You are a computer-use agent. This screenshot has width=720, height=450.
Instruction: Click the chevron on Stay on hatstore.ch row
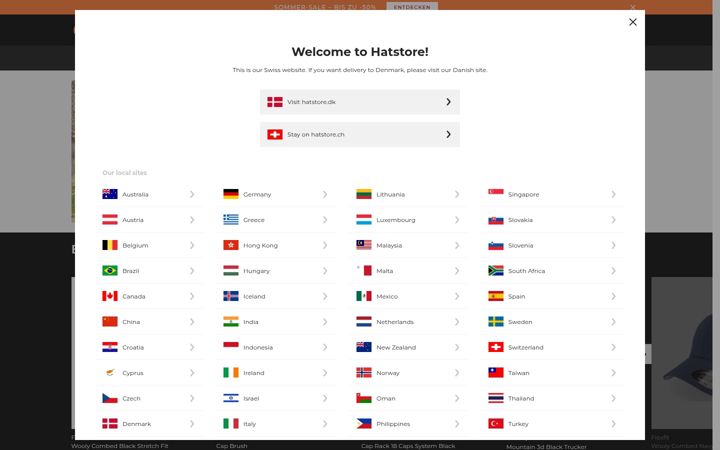(449, 135)
